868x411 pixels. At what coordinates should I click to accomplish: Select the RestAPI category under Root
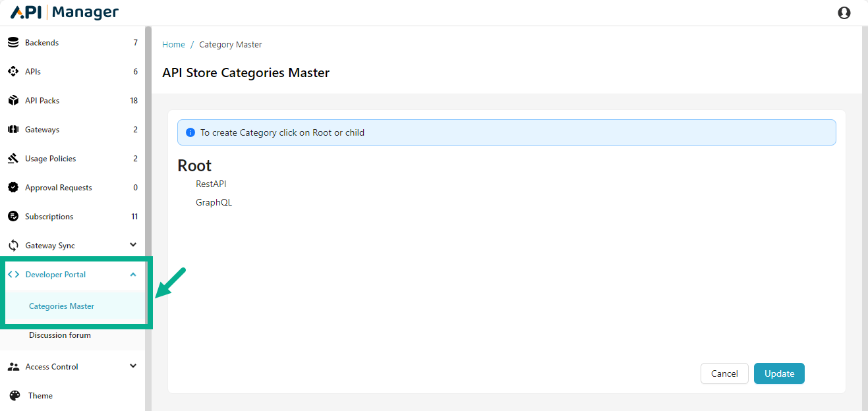[211, 184]
